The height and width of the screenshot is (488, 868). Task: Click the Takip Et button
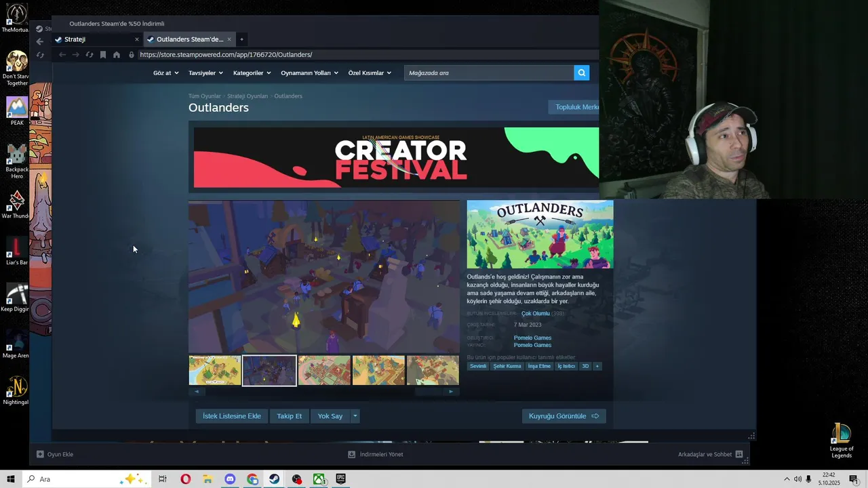(290, 416)
